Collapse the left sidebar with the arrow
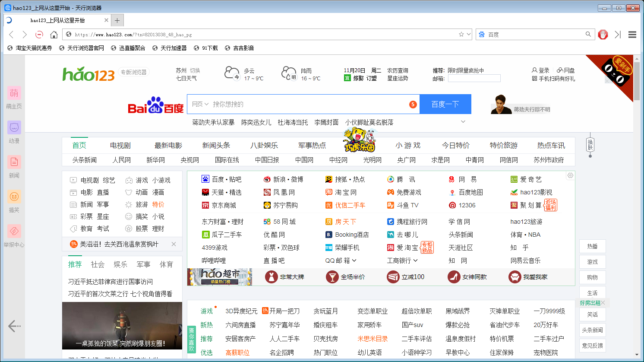The width and height of the screenshot is (644, 362). pyautogui.click(x=14, y=326)
